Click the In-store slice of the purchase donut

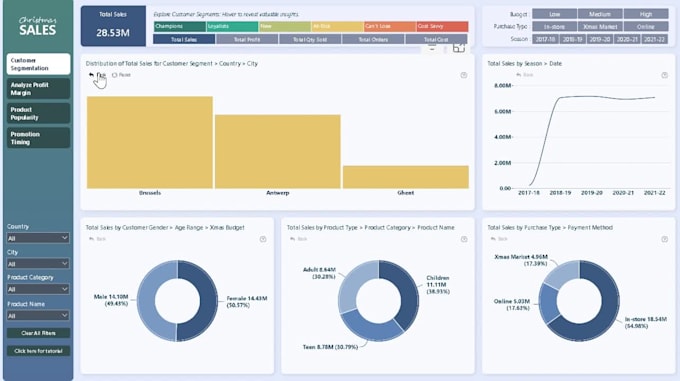click(x=605, y=316)
